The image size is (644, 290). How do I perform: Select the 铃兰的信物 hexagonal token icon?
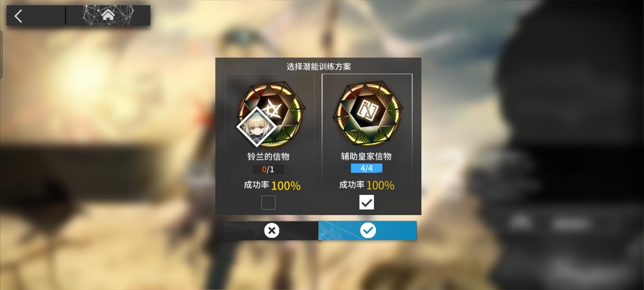(x=272, y=114)
